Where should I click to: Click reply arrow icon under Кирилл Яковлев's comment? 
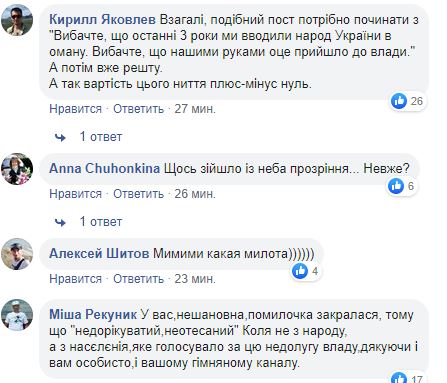60,137
